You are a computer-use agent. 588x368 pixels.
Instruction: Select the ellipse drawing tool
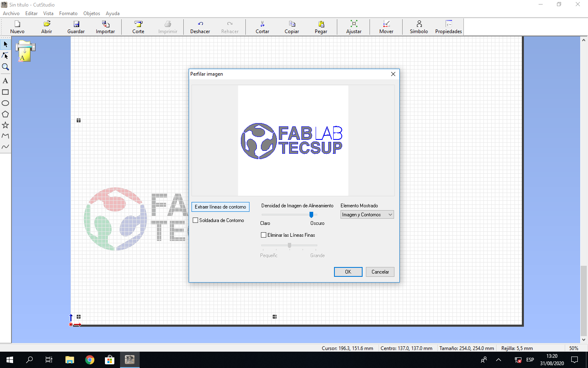(x=5, y=103)
